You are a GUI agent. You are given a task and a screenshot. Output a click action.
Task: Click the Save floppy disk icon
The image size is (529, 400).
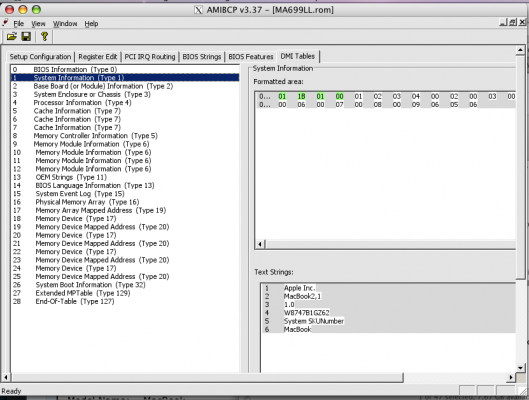26,36
